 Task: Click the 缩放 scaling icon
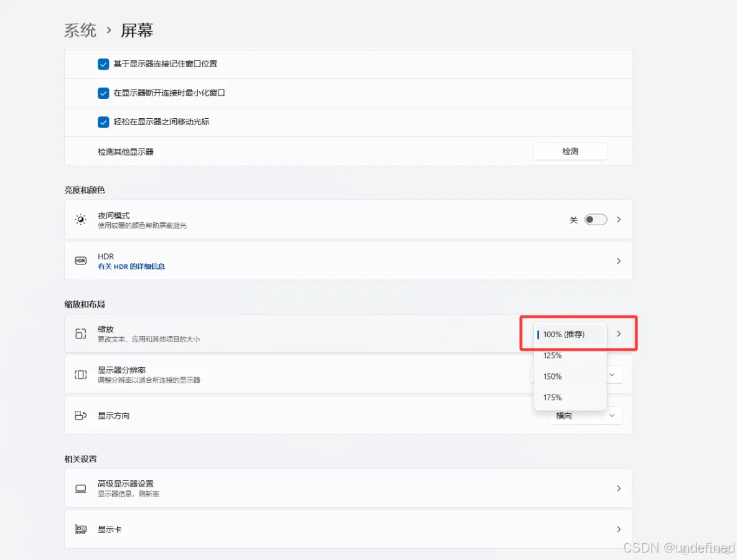click(x=80, y=334)
